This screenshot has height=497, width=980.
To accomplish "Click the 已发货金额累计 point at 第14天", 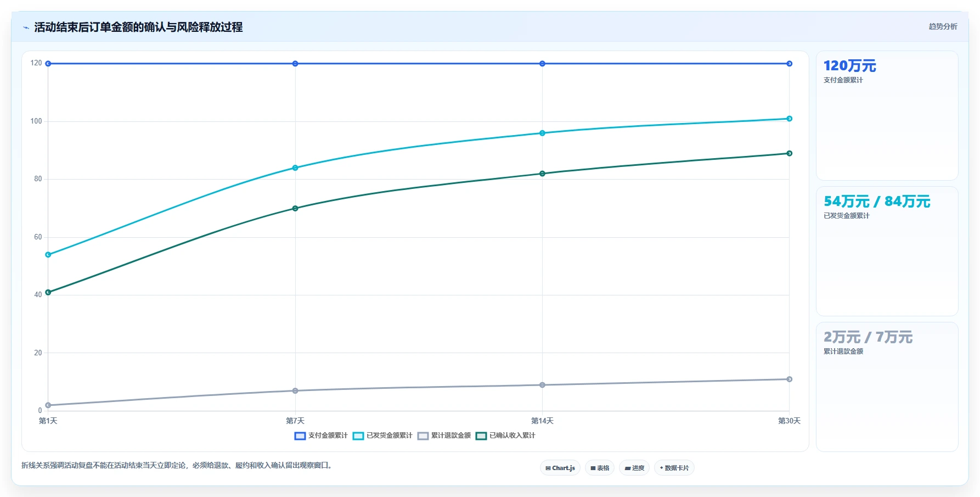I will 542,133.
